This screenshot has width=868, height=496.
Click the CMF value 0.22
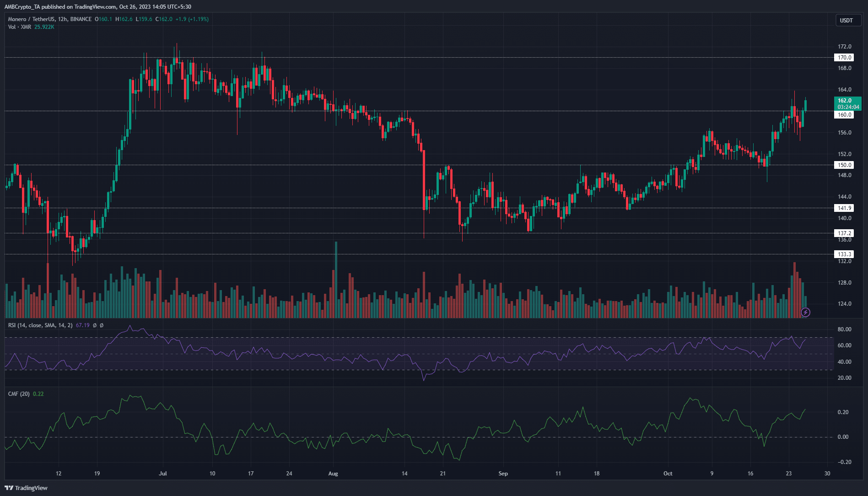tap(38, 394)
